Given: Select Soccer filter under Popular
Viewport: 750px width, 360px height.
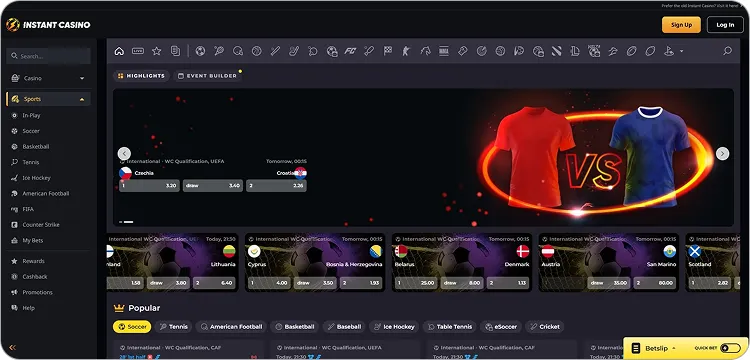Looking at the screenshot, I should 132,327.
